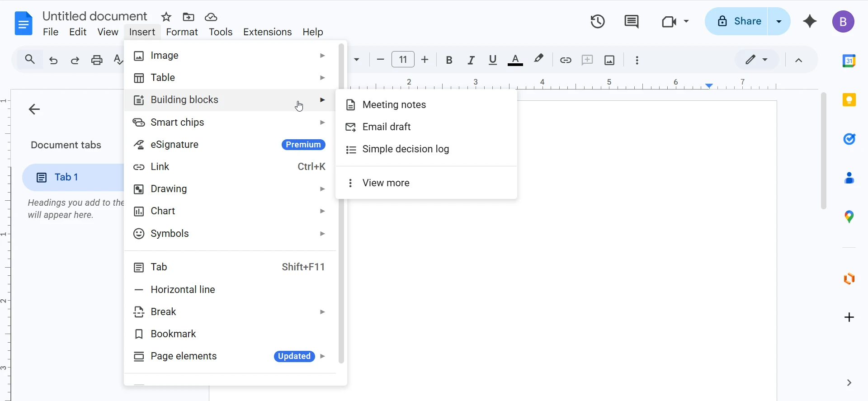This screenshot has height=401, width=868.
Task: Open the File menu
Action: click(51, 32)
